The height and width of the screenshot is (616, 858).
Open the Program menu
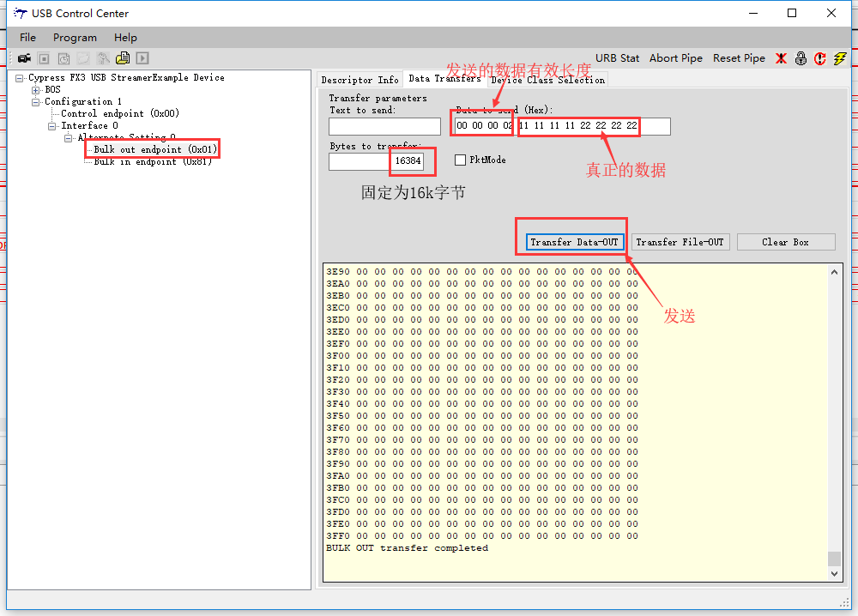(x=75, y=37)
